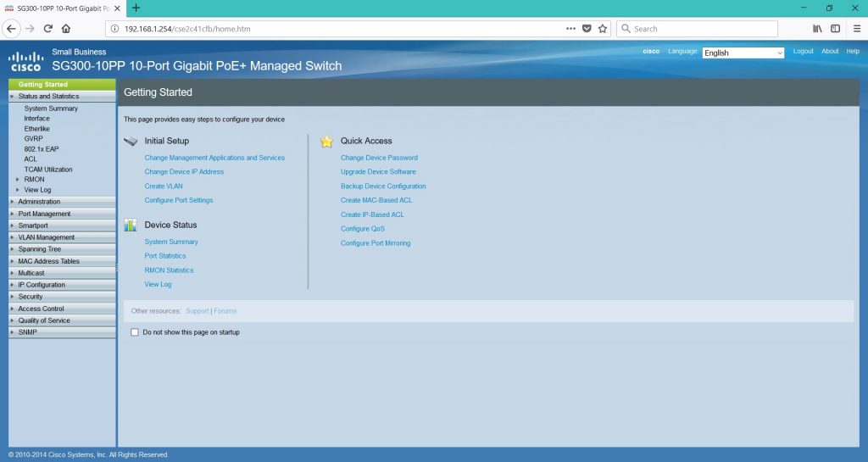
Task: Expand the RMON tree node
Action: (x=18, y=179)
